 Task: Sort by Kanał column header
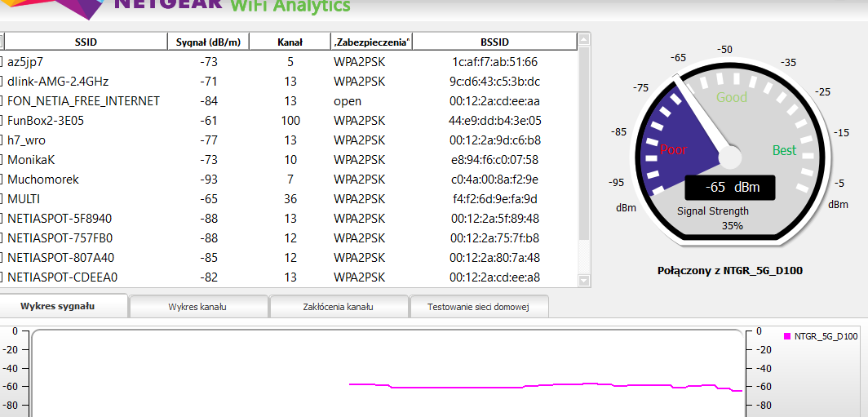click(x=290, y=42)
